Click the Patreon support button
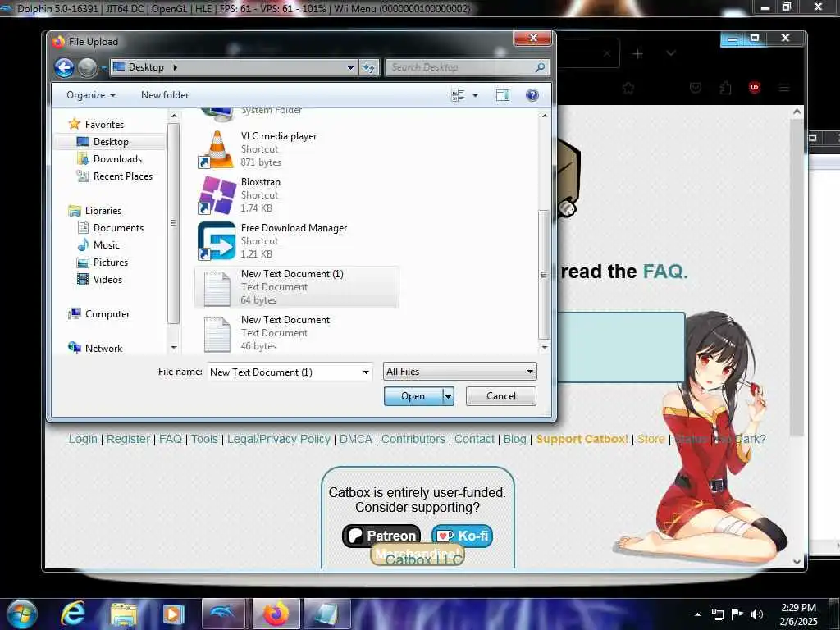840x630 pixels. pos(381,536)
